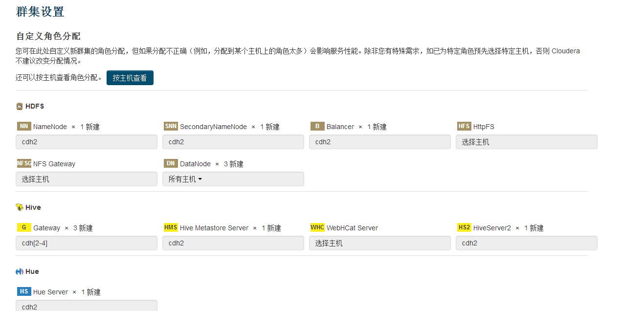Click the SecondaryNameNode label text
This screenshot has width=644, height=311.
(x=213, y=127)
